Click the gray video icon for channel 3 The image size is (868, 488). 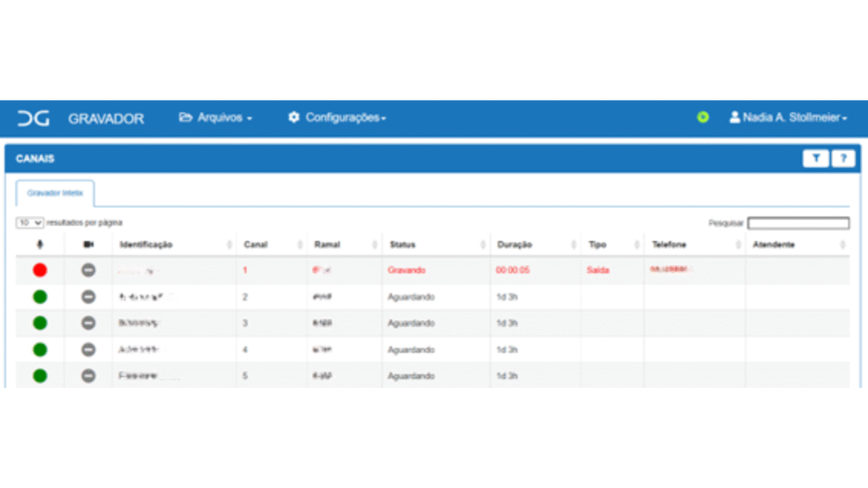coord(88,323)
